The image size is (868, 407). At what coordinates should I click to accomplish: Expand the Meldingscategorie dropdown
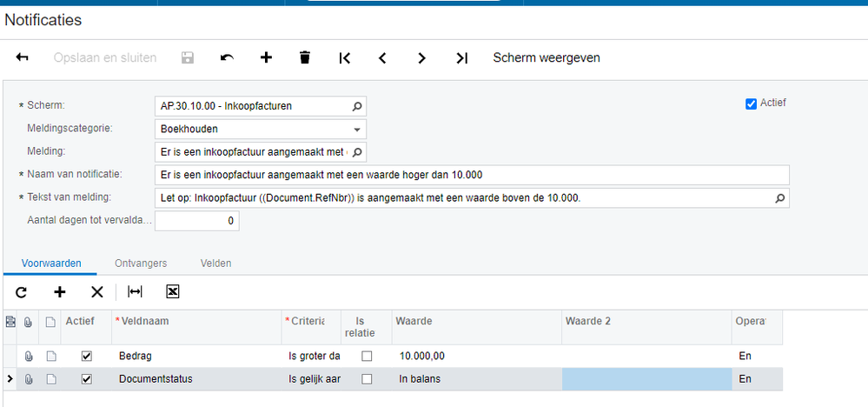coord(357,129)
